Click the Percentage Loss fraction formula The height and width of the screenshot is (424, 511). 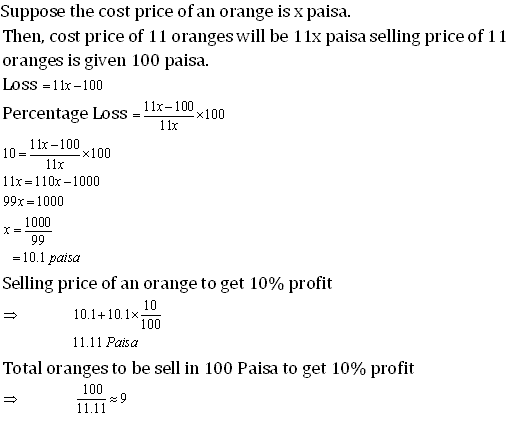point(184,116)
